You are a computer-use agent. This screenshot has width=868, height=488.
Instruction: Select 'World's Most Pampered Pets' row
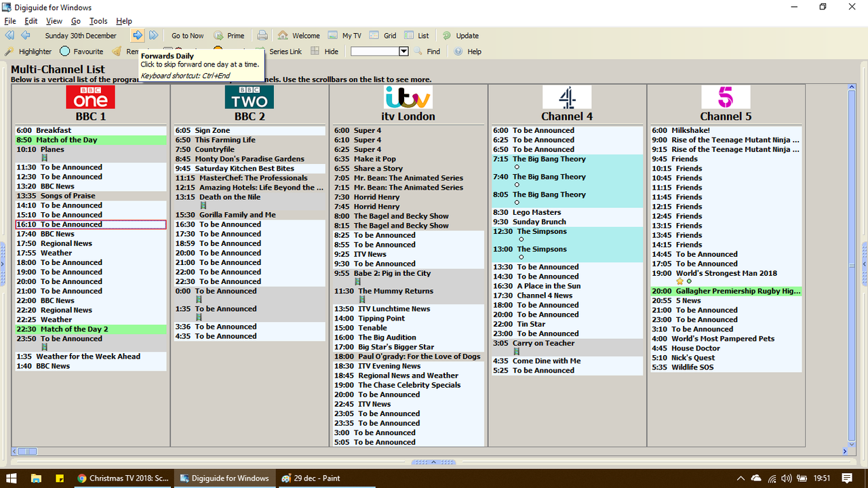(x=726, y=338)
